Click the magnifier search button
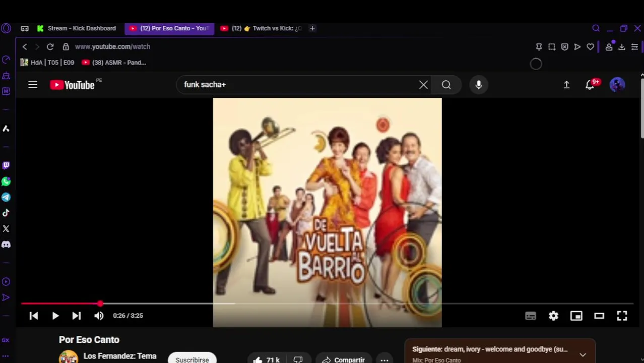 click(446, 85)
